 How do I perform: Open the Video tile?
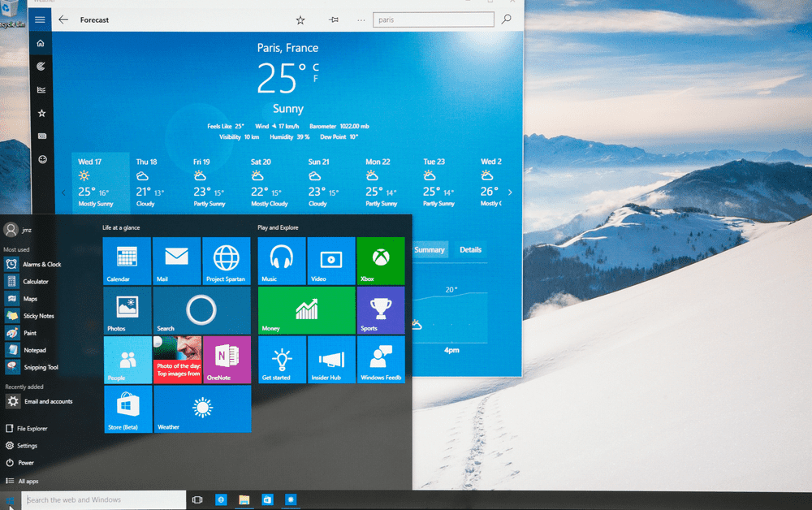pyautogui.click(x=331, y=261)
